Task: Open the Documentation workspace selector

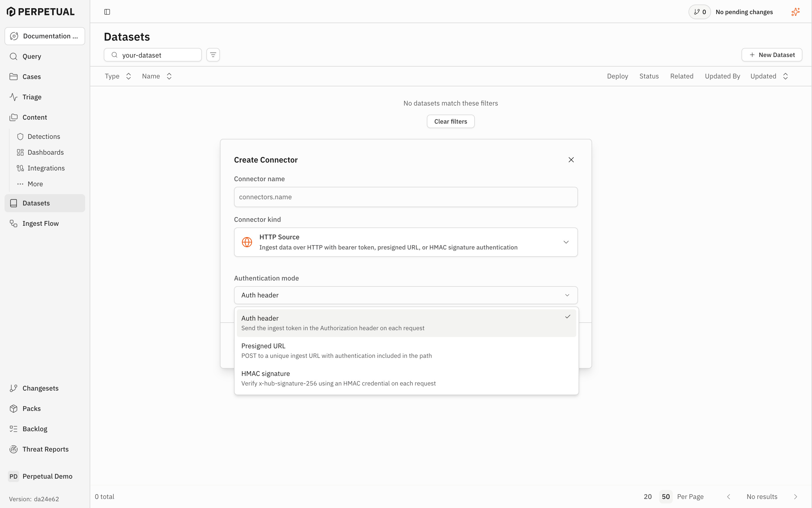Action: (x=45, y=36)
